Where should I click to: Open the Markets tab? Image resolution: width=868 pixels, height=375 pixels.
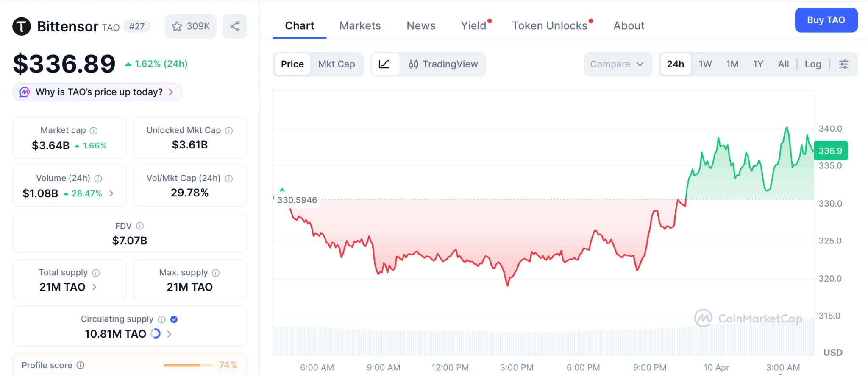click(x=360, y=26)
